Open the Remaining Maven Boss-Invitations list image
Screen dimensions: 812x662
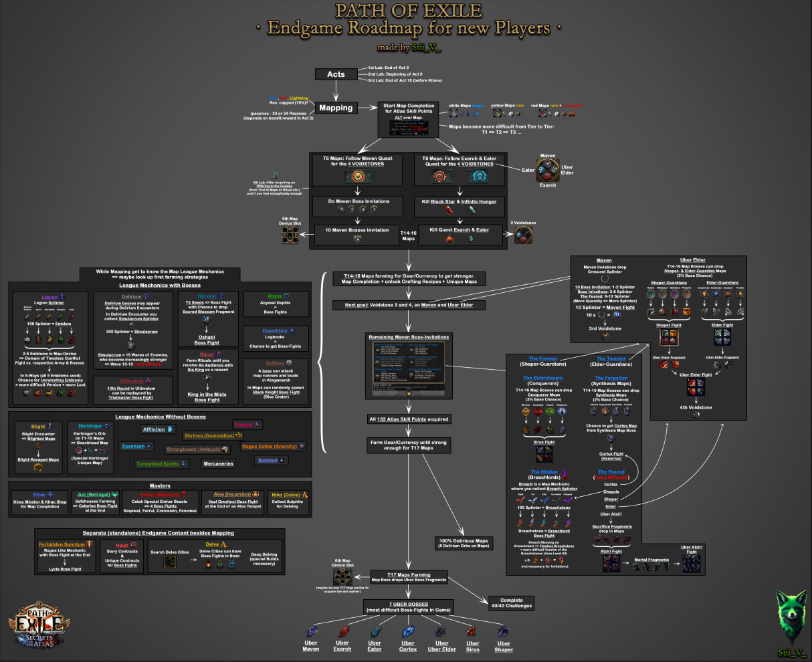[409, 369]
